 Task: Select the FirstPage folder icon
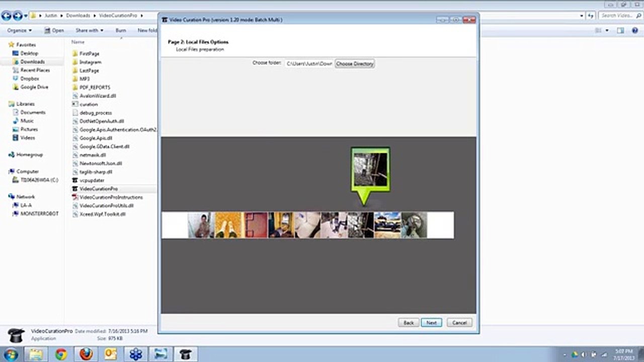coord(75,53)
